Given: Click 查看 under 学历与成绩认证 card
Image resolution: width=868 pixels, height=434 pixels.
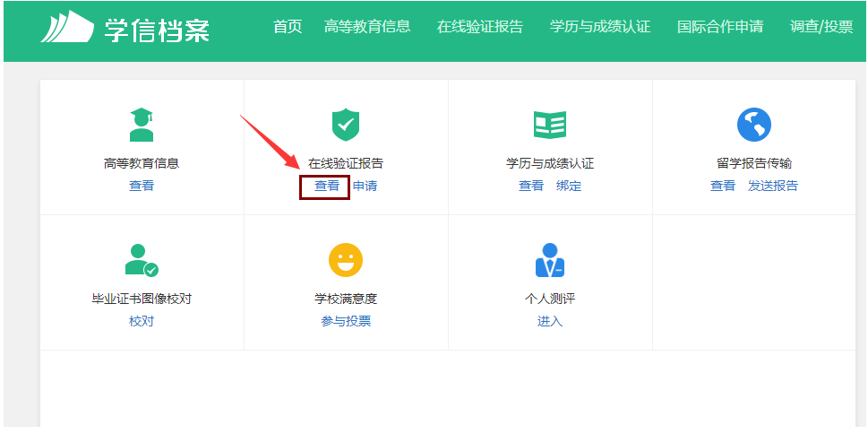Looking at the screenshot, I should [531, 186].
